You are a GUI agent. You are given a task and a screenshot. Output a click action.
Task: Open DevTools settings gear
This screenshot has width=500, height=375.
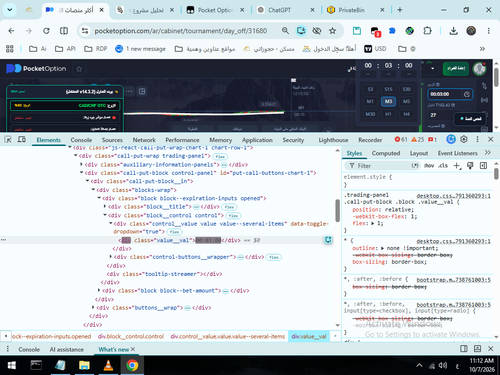[x=464, y=139]
